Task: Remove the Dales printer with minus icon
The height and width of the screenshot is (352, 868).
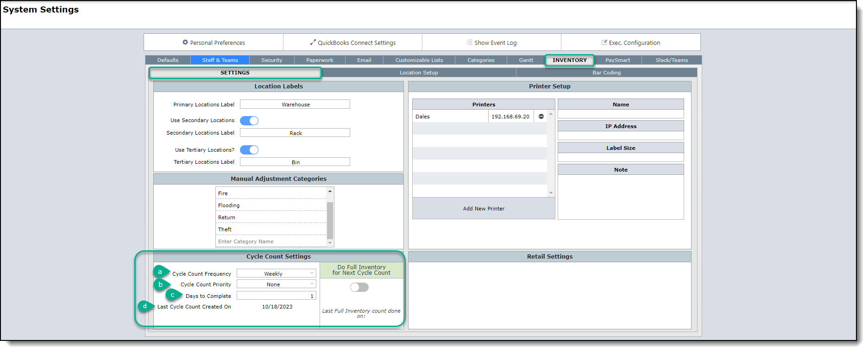Action: click(541, 117)
